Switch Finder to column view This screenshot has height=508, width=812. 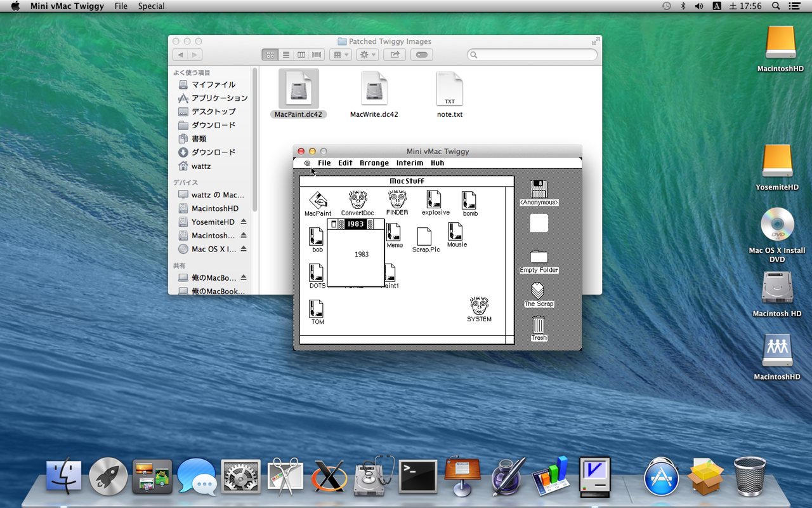(x=301, y=55)
